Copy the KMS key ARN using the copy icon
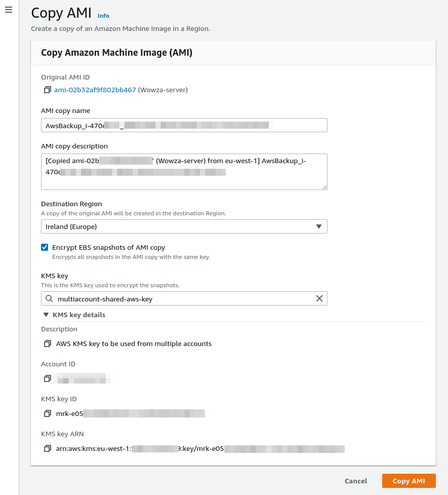448x495 pixels. pos(48,448)
